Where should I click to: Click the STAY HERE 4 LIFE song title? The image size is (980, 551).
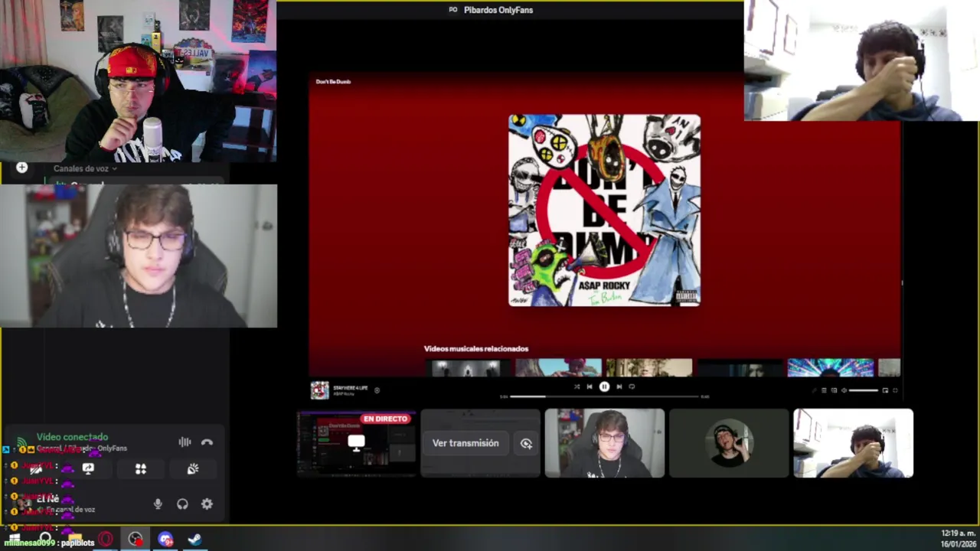click(x=350, y=388)
